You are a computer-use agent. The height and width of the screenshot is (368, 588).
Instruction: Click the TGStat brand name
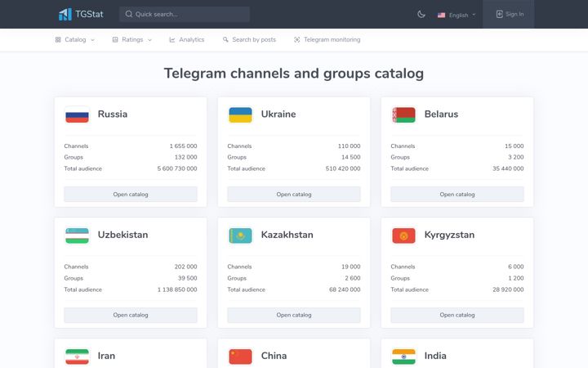click(x=89, y=14)
